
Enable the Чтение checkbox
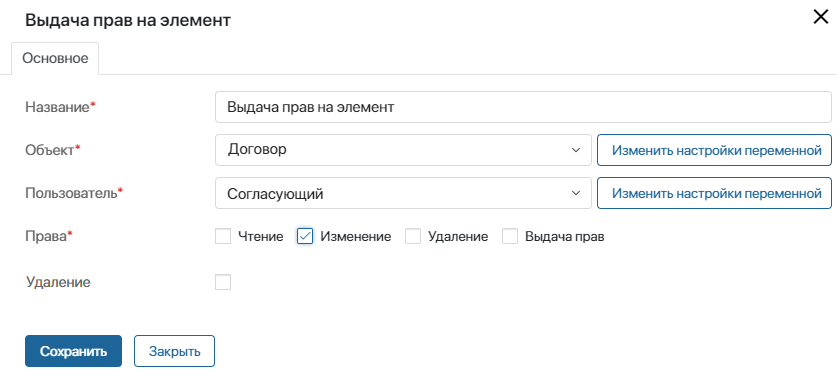pyautogui.click(x=223, y=236)
